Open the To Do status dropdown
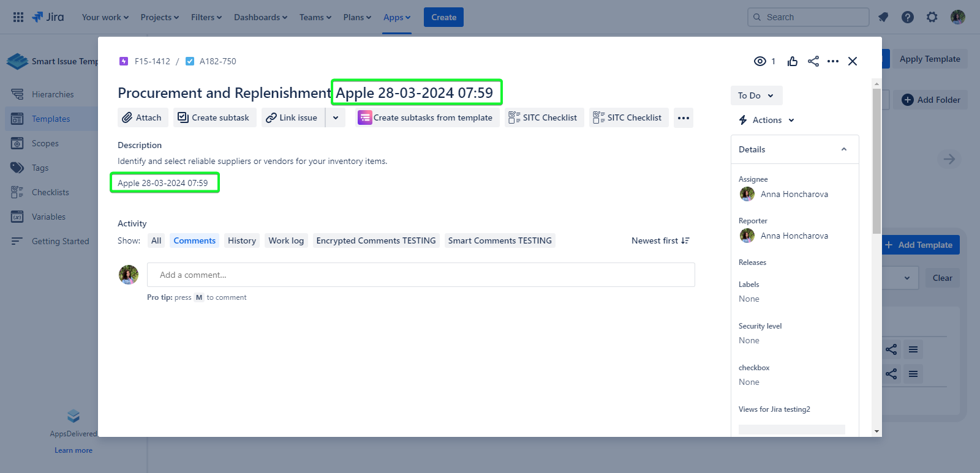Viewport: 980px width, 473px height. tap(756, 95)
